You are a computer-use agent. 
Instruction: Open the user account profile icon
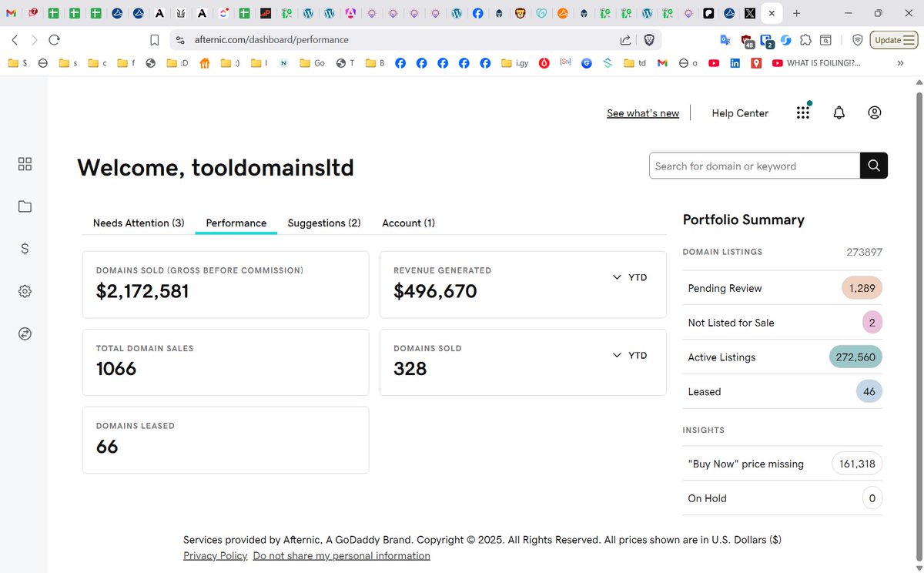tap(875, 112)
